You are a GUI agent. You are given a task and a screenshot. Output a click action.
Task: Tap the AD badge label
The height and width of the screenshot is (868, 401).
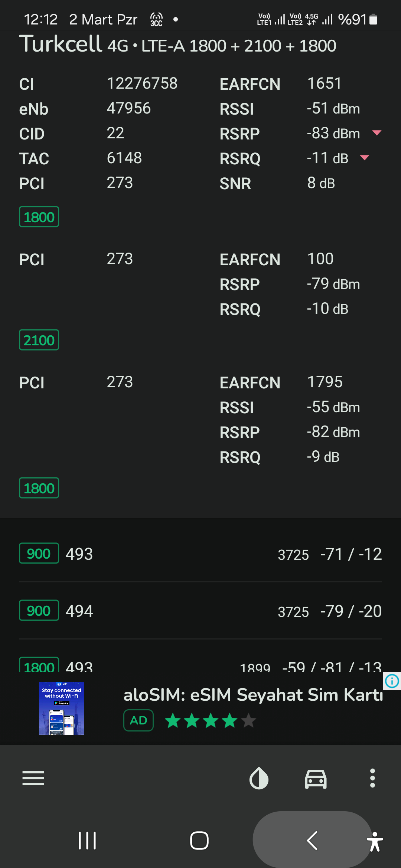pyautogui.click(x=138, y=720)
